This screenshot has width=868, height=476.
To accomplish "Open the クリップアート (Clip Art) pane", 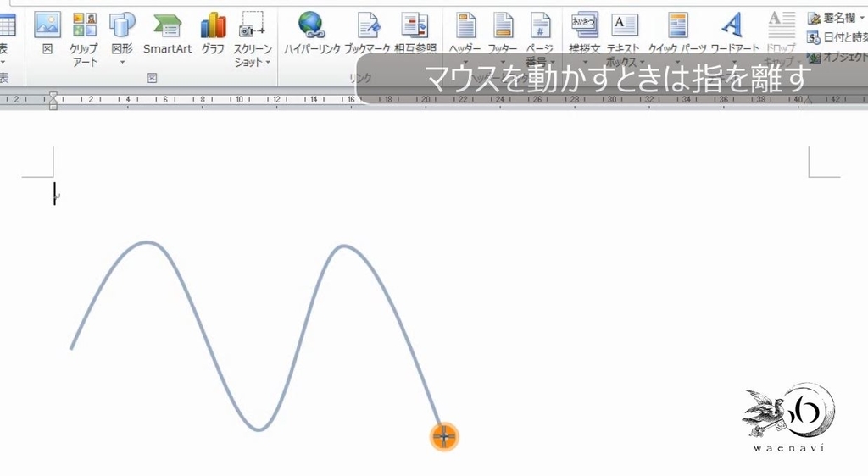I will tap(84, 40).
